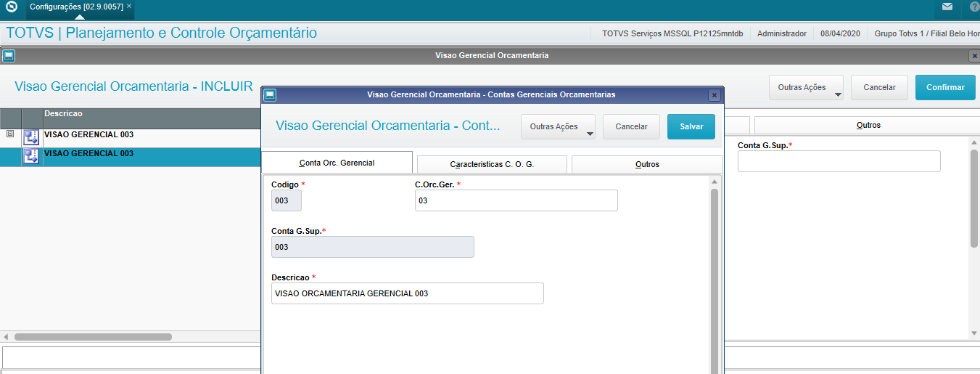Open the help question mark icon
The width and height of the screenshot is (980, 374).
[974, 7]
